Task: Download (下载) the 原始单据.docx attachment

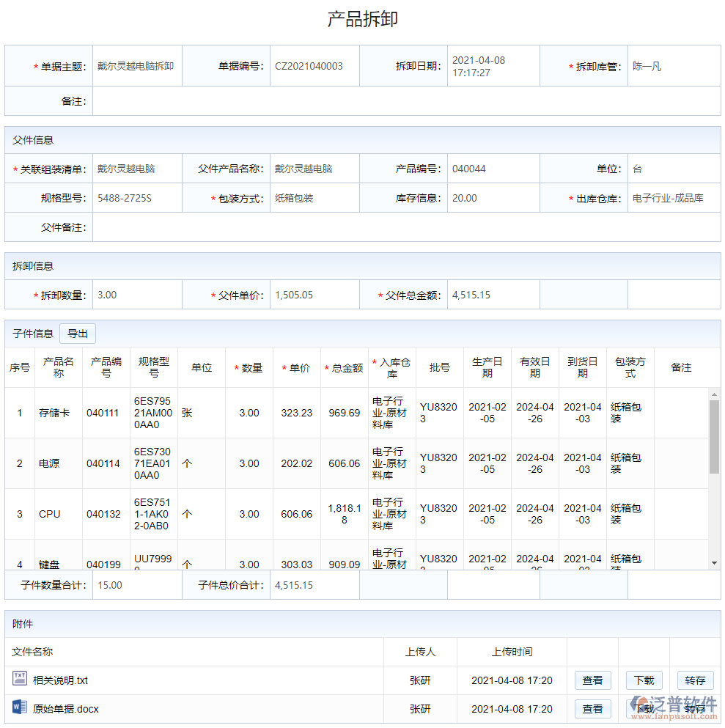Action: 644,708
